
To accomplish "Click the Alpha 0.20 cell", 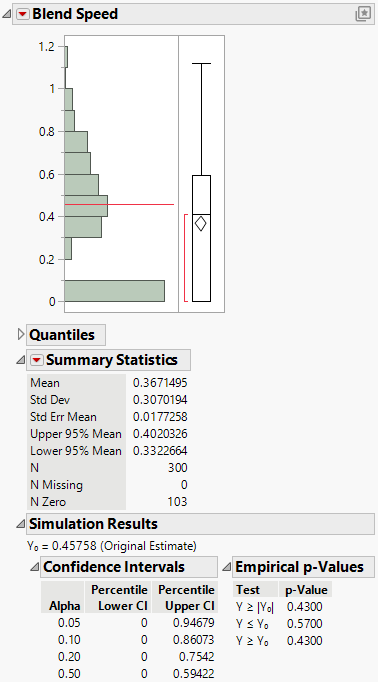I will [x=69, y=657].
